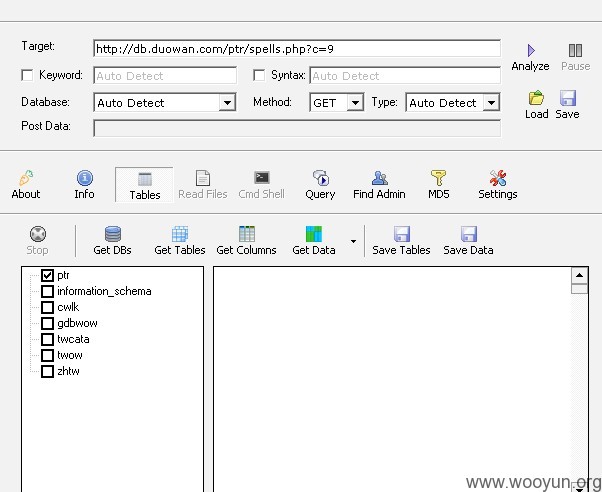Open the Read Files section
602x492 pixels.
tap(203, 185)
